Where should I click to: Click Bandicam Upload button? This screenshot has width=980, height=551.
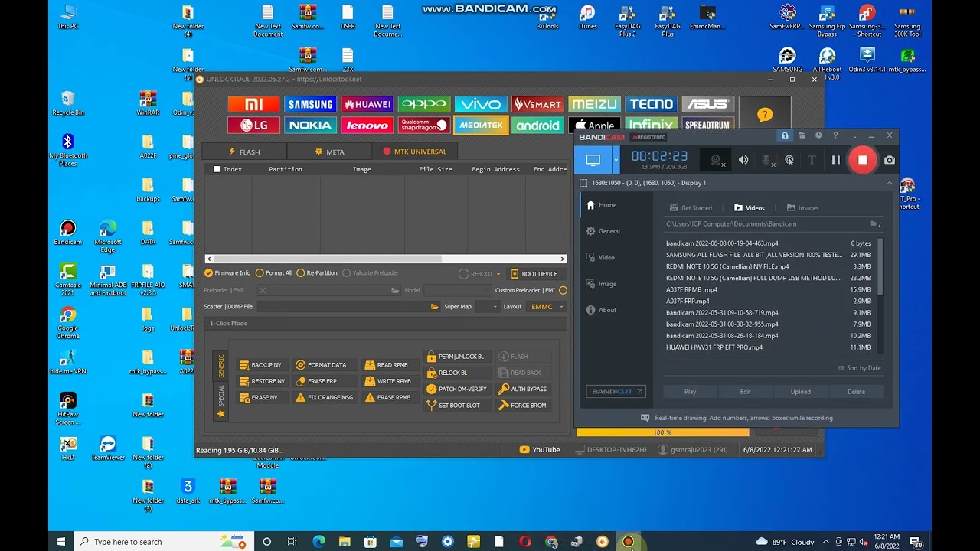(x=801, y=391)
